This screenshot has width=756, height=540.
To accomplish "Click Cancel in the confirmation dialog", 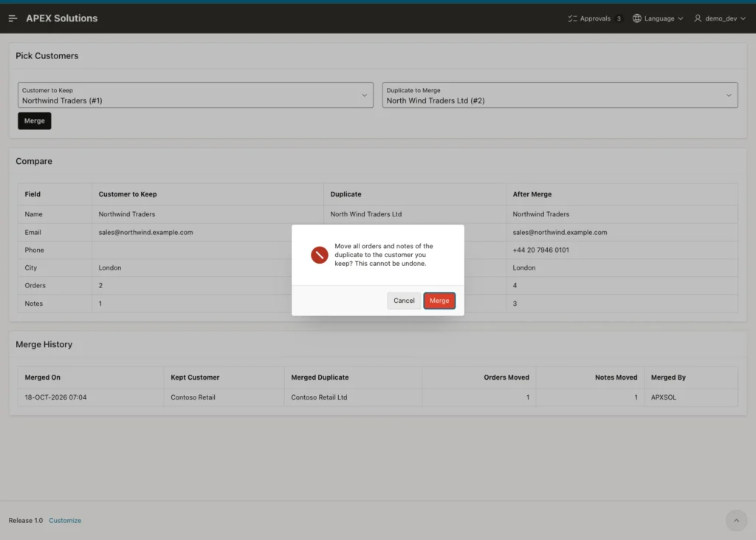I will click(x=404, y=301).
